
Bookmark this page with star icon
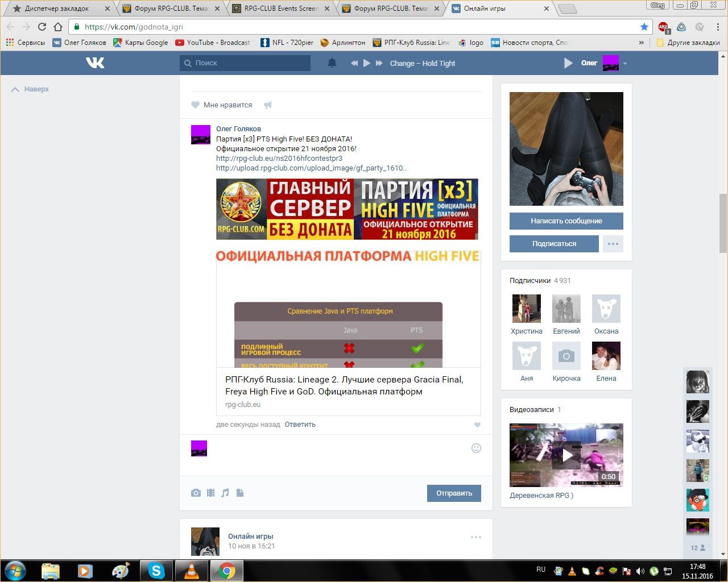point(644,27)
